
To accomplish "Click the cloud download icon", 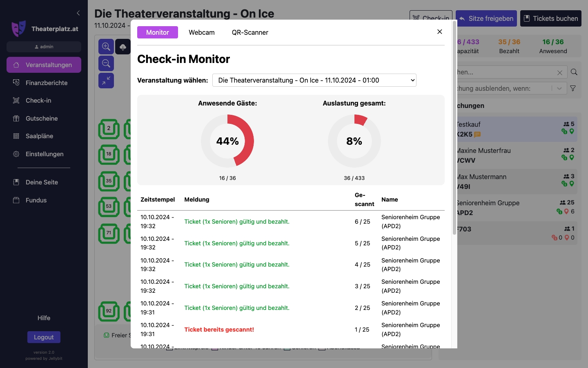I will [x=123, y=47].
